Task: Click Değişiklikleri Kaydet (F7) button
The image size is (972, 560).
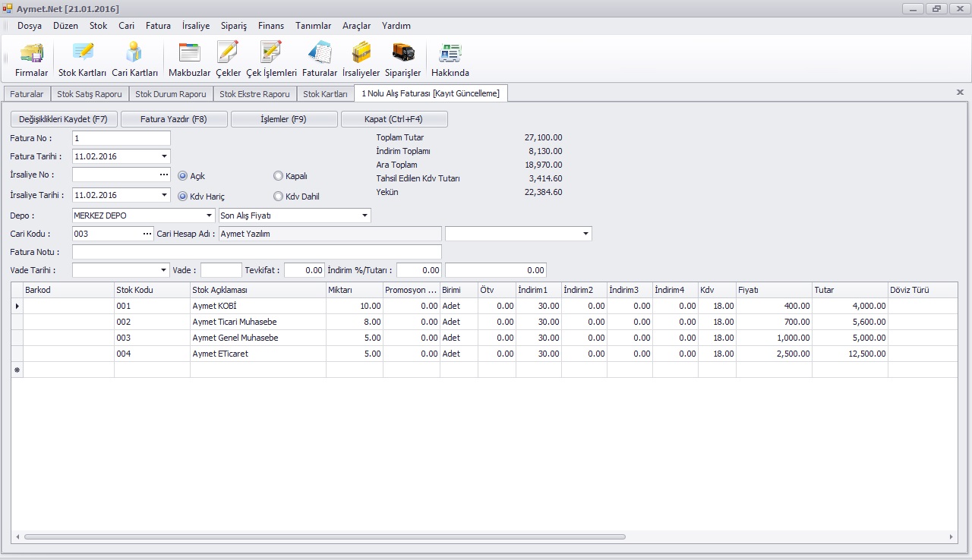Action: point(64,119)
